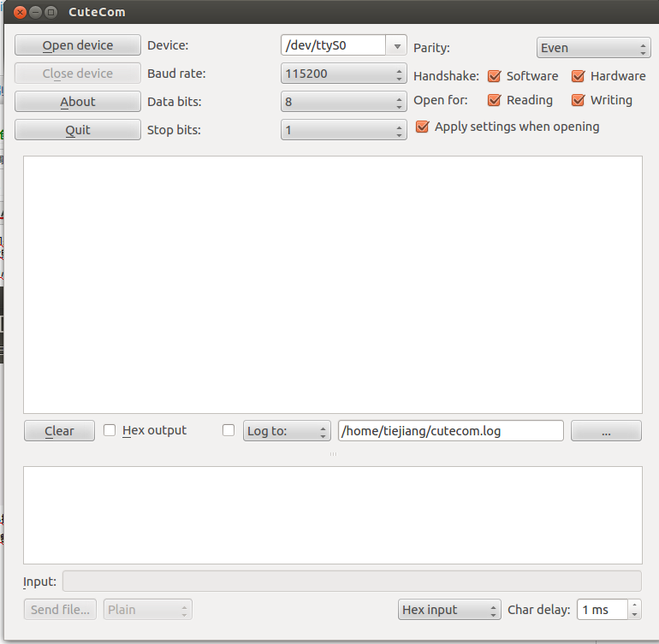Click the Open device button
The image size is (659, 644).
pos(78,45)
